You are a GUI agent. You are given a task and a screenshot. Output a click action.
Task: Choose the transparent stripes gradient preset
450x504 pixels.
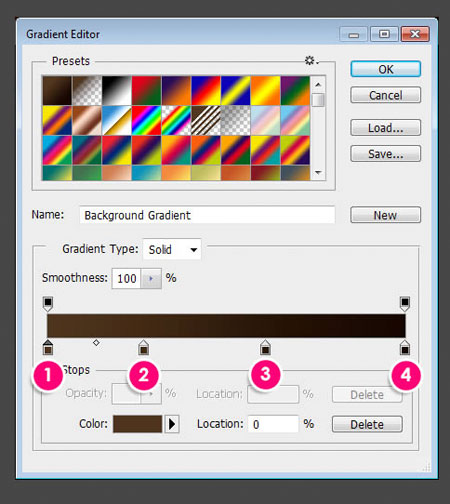click(206, 120)
